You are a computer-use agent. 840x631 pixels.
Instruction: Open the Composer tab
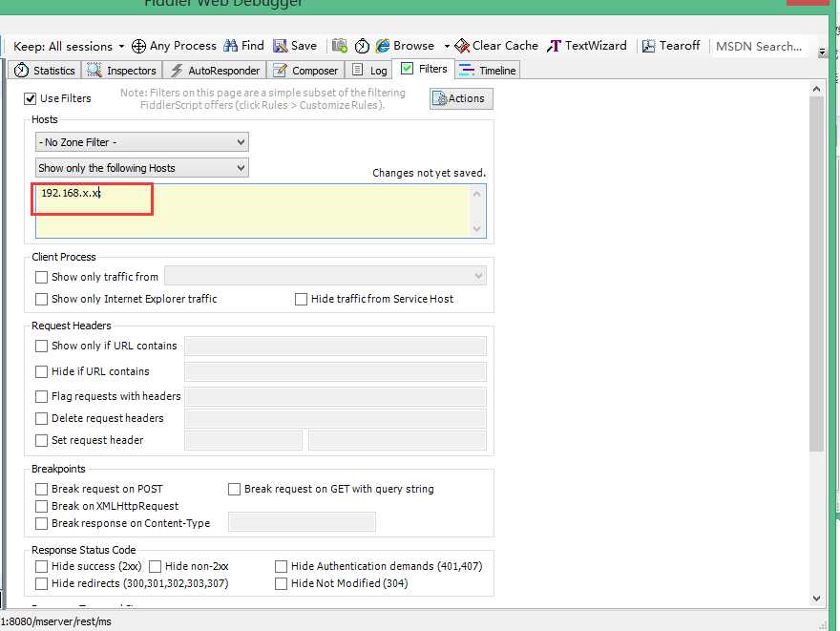click(305, 71)
